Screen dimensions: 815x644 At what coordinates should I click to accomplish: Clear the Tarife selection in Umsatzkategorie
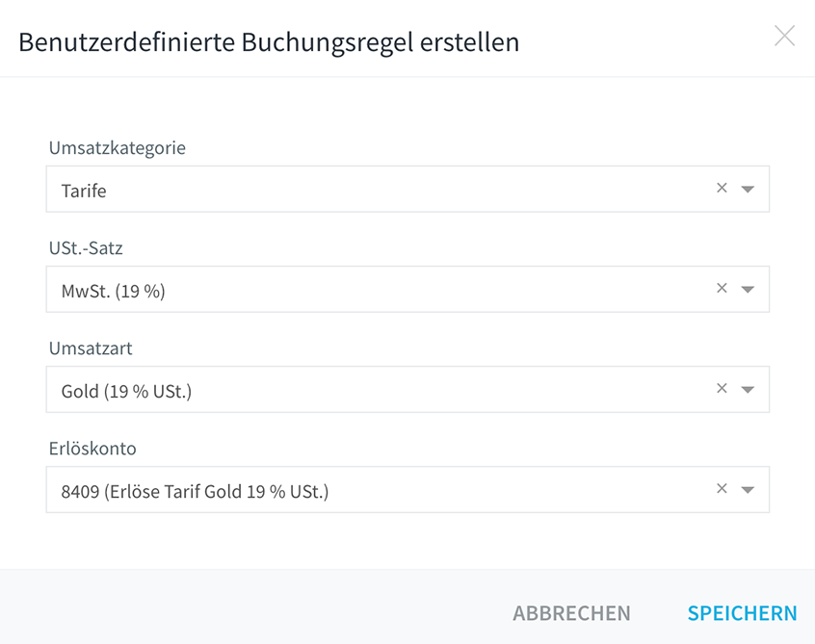722,188
